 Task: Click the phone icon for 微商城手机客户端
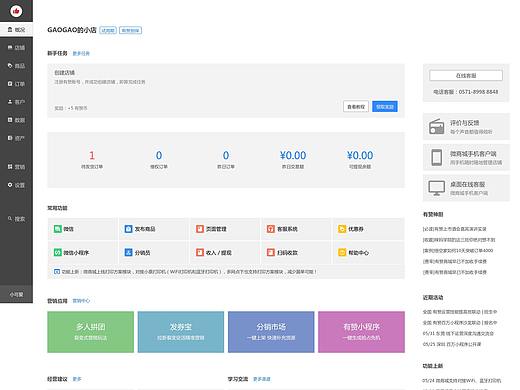[437, 157]
